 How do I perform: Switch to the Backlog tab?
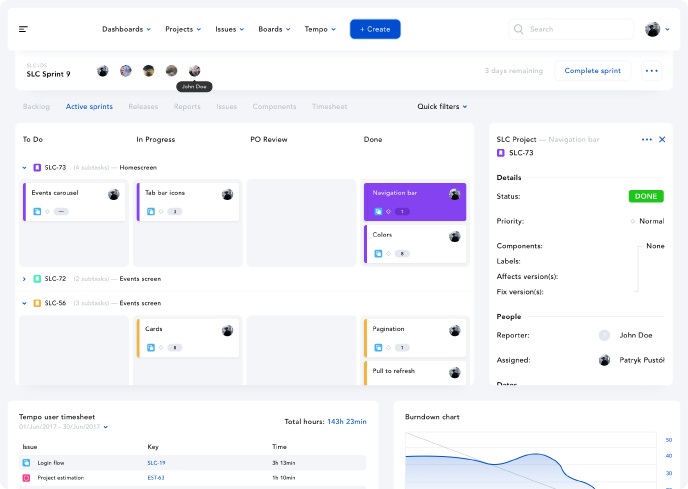point(36,106)
